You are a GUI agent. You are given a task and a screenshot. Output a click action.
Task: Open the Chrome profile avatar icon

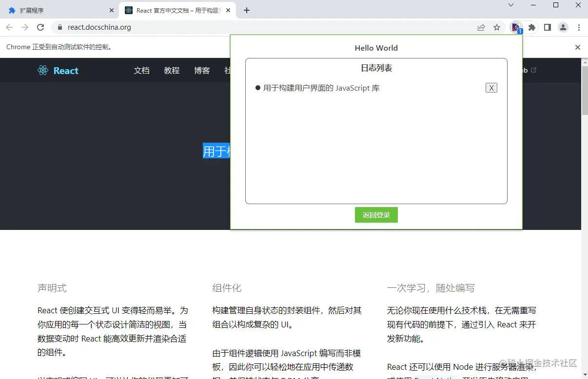(x=563, y=27)
